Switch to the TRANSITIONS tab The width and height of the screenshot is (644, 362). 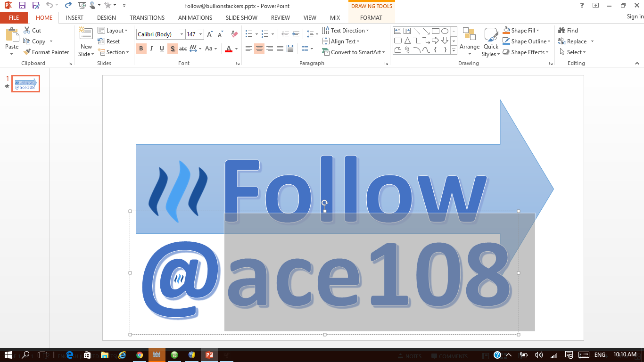point(147,18)
